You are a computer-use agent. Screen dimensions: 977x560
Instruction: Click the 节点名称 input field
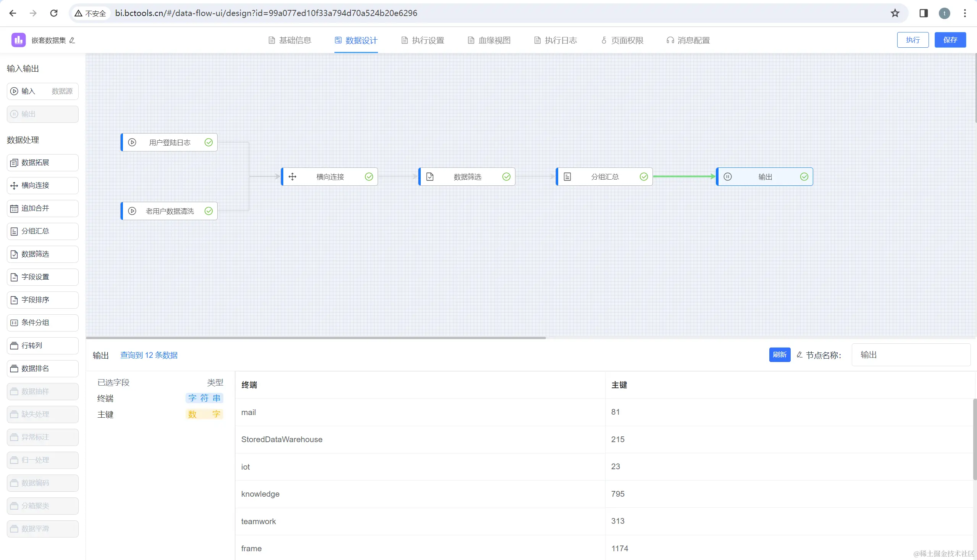pyautogui.click(x=910, y=355)
